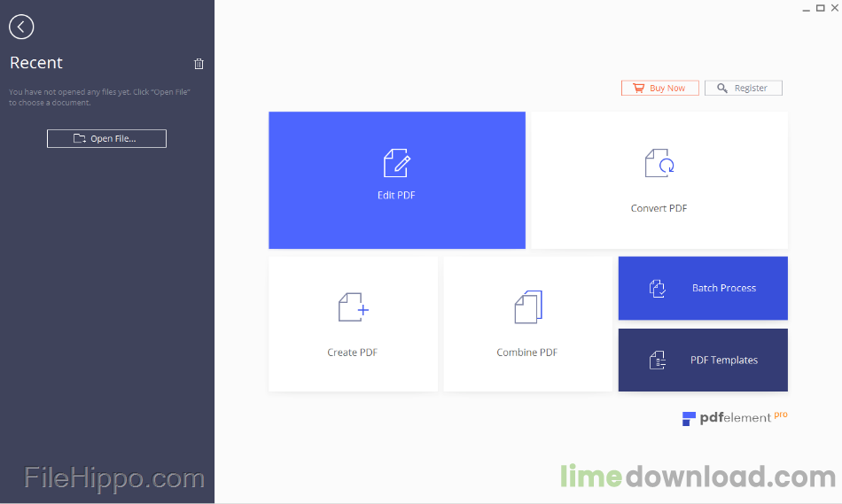Select the Batch Process tile
842x504 pixels.
703,288
